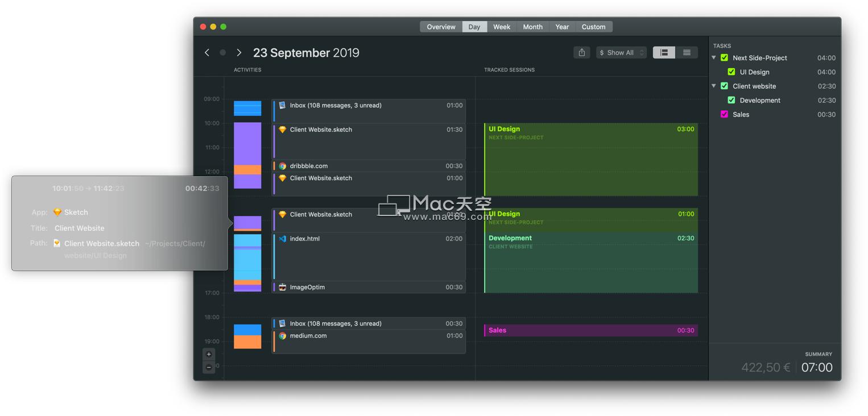
Task: Click the Sales task name
Action: click(741, 114)
